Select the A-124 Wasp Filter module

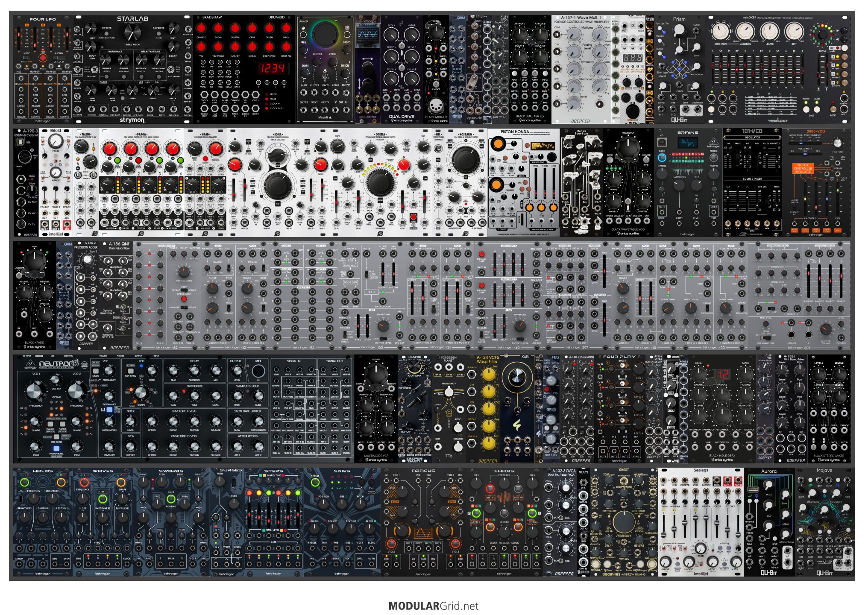[483, 409]
